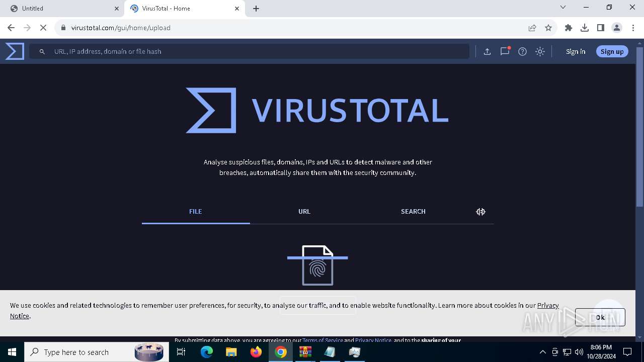Close the VirusTotal - Home tab
This screenshot has width=644, height=362.
coord(237,9)
